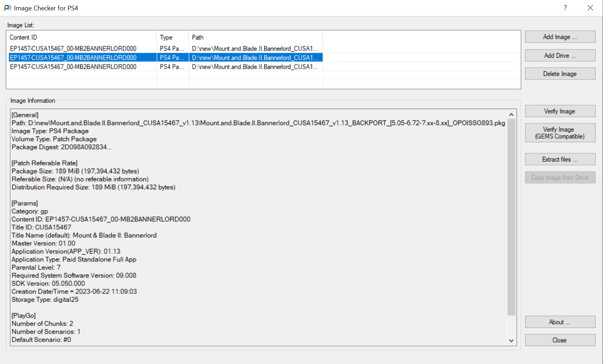Click the Master Version: 01.00 line
Viewport: 603px width, 364px height.
(44, 243)
